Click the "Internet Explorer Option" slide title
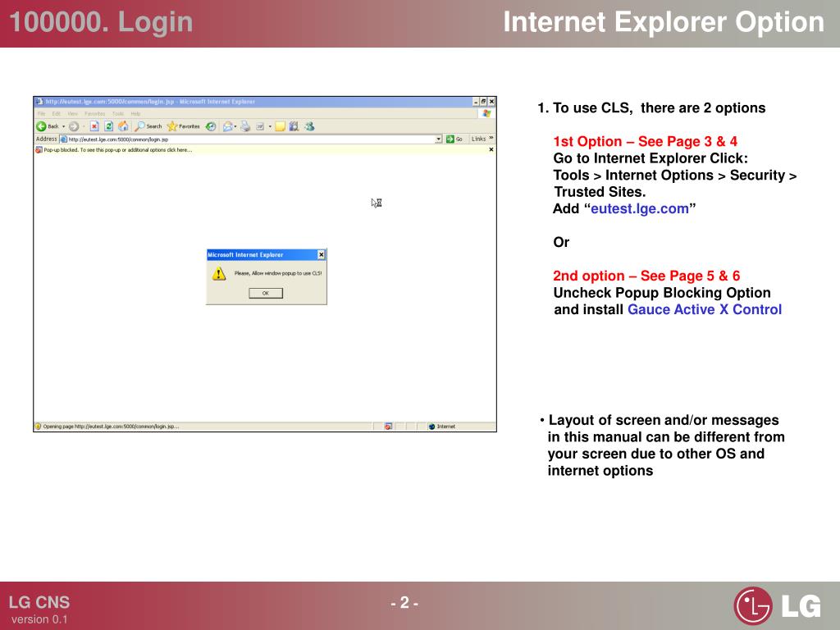The width and height of the screenshot is (840, 630). coord(664,22)
